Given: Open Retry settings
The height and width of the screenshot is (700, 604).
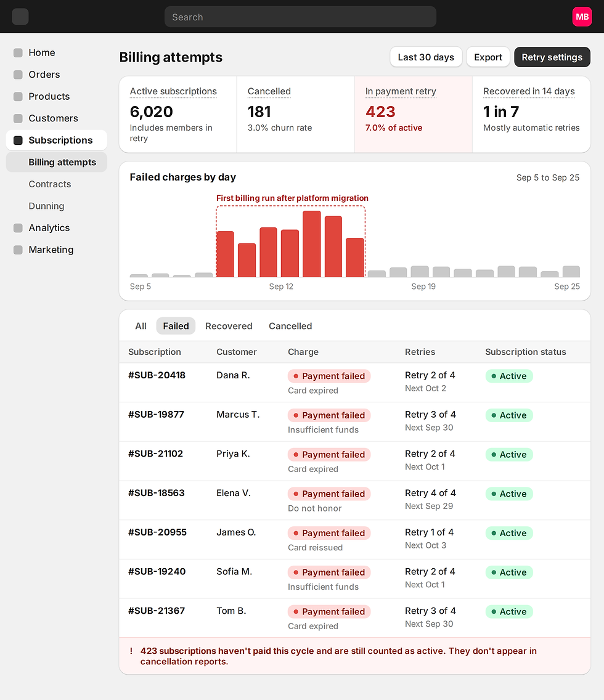Looking at the screenshot, I should click(x=552, y=57).
